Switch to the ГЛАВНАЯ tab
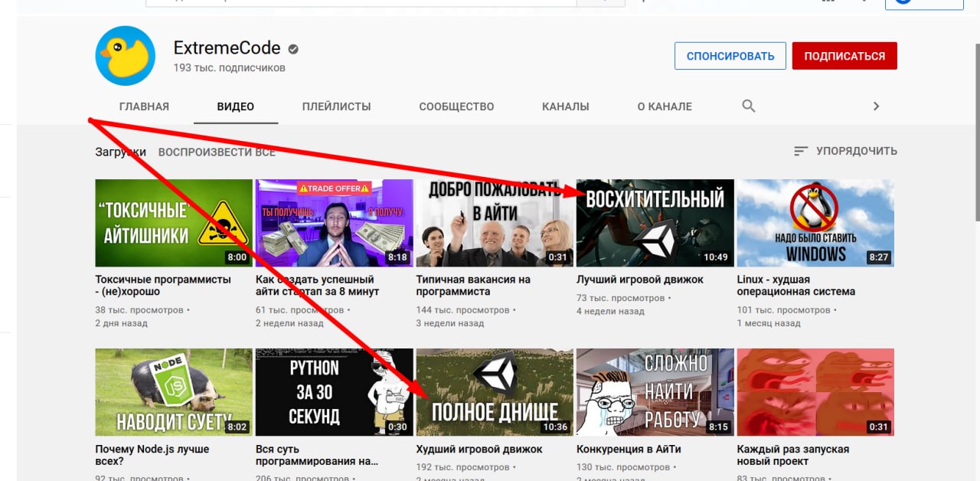The width and height of the screenshot is (980, 481). [145, 106]
